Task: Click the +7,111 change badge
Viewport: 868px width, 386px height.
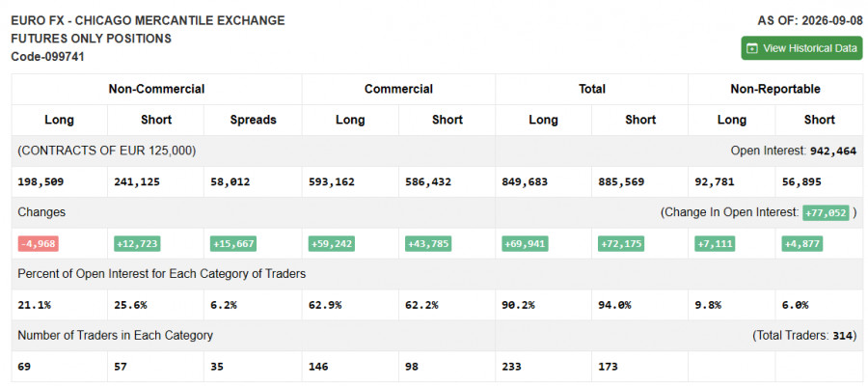Action: 715,244
